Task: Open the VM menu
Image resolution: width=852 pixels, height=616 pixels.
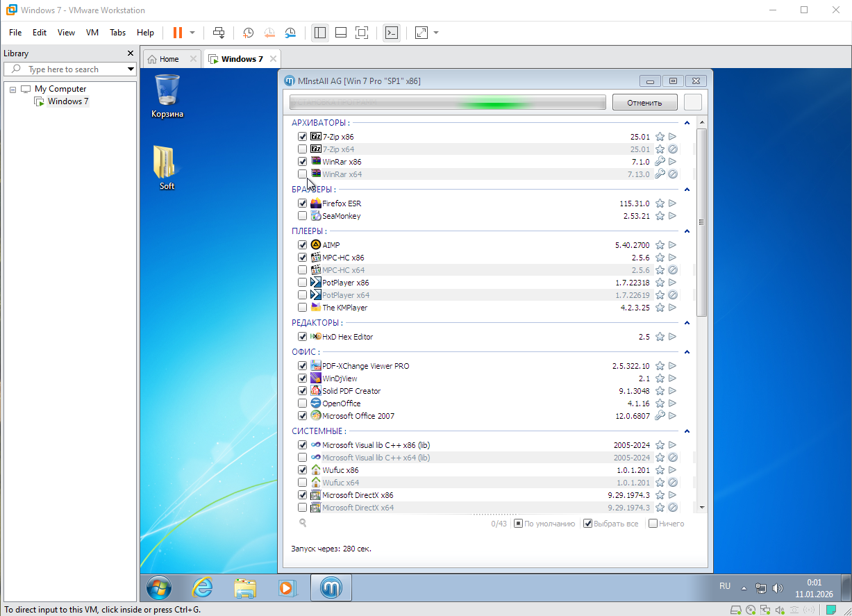Action: (92, 33)
